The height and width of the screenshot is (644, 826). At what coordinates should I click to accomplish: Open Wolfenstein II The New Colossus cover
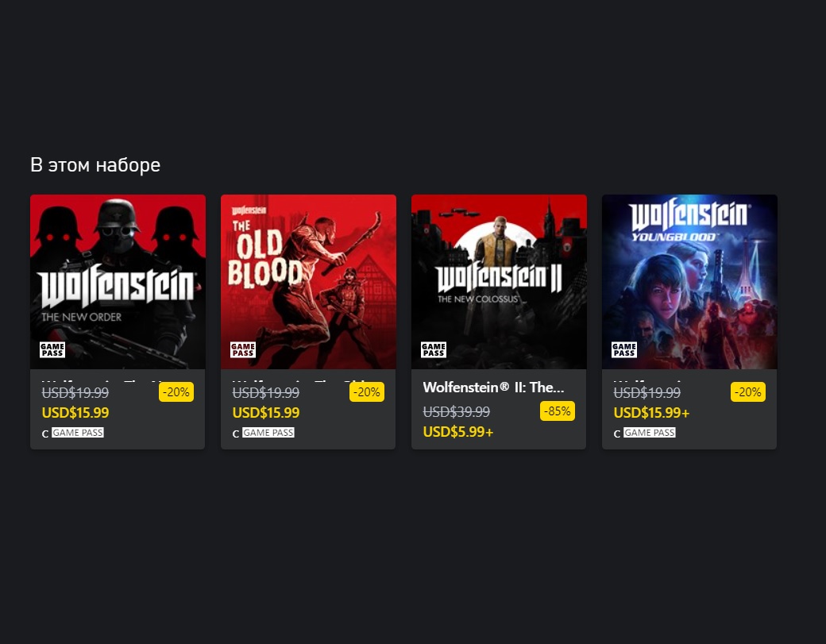click(499, 282)
